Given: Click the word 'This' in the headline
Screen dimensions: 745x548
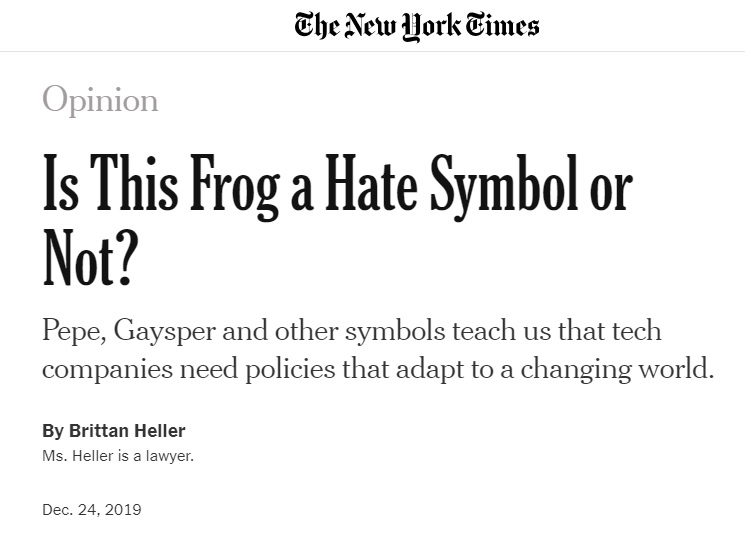Looking at the screenshot, I should pyautogui.click(x=134, y=183).
